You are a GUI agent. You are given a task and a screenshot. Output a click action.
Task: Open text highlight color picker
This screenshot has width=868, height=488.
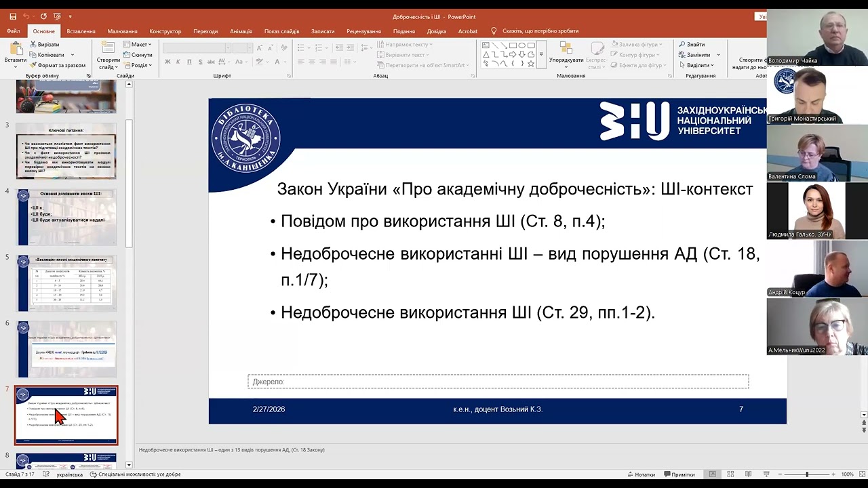(x=260, y=62)
